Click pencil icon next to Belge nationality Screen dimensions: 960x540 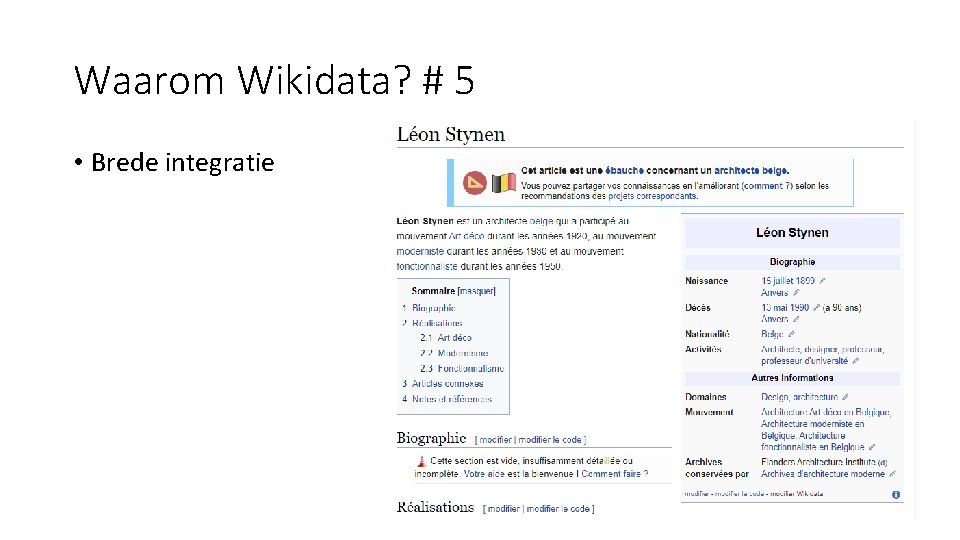pos(791,334)
